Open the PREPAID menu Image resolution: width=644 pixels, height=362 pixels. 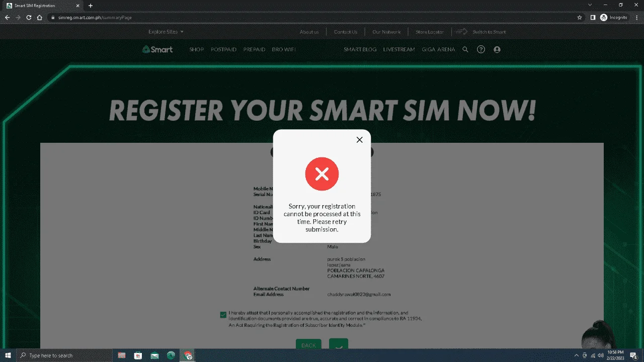pos(254,49)
